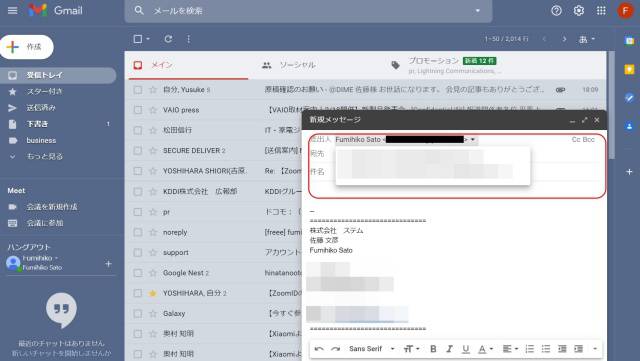Click 会議を新規作成 under Meet
This screenshot has height=361, width=640.
point(52,207)
